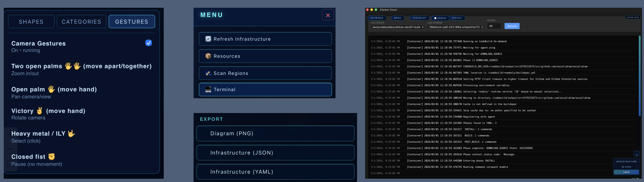Export Diagram (PNG)

[275, 133]
